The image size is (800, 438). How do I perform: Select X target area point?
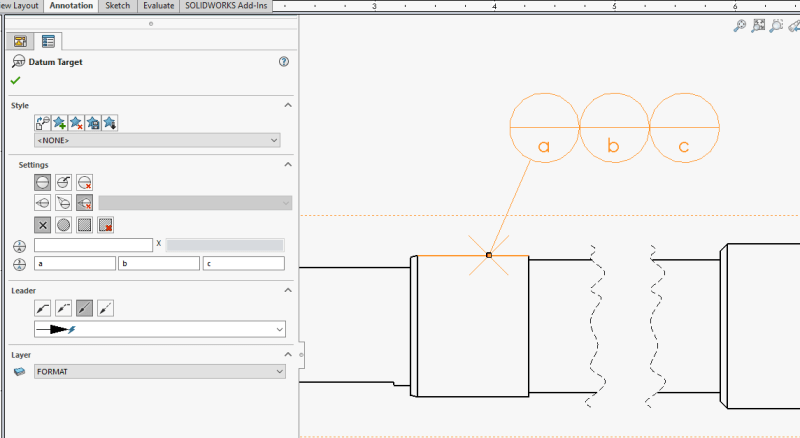(x=42, y=225)
